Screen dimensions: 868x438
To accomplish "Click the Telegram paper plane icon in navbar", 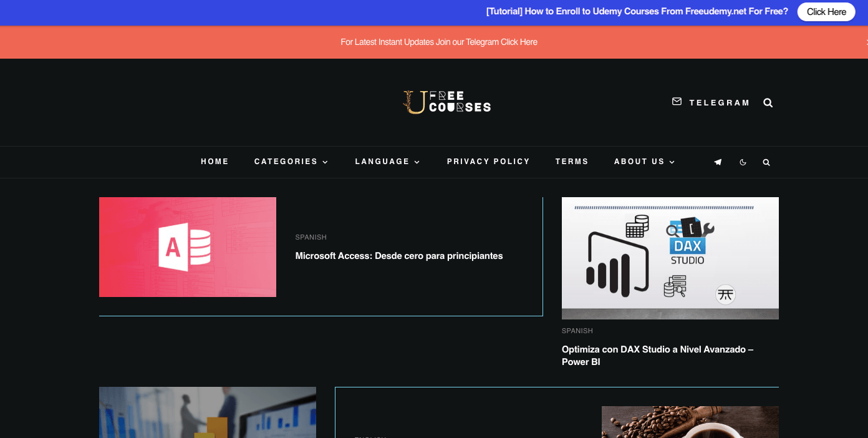I will pyautogui.click(x=718, y=162).
